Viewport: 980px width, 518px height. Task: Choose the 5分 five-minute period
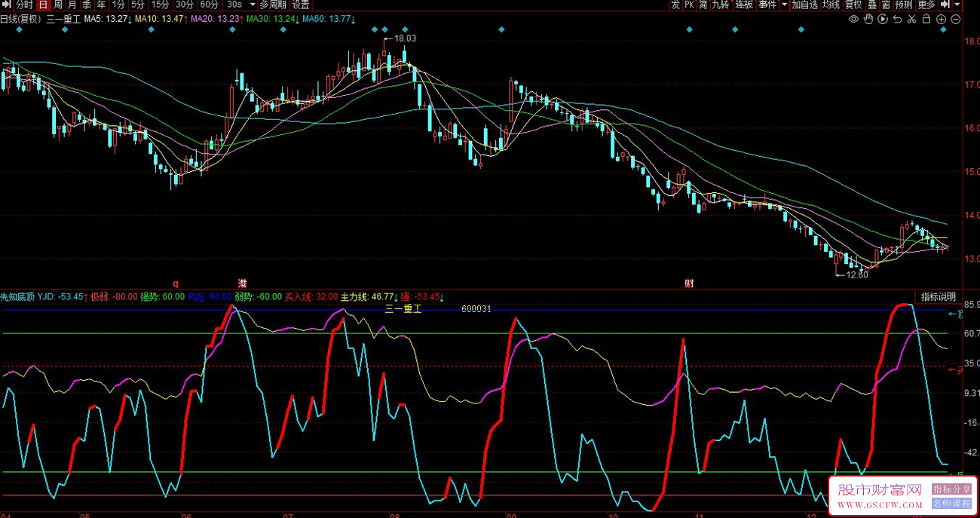point(138,5)
